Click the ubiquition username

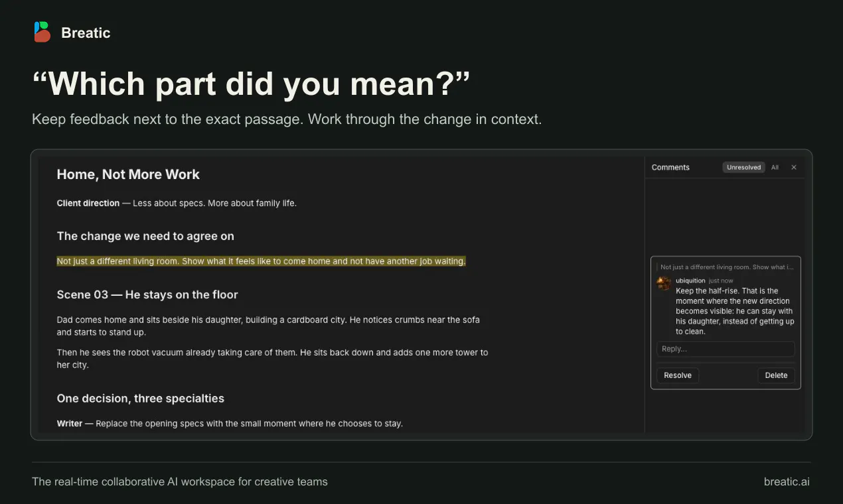(x=690, y=281)
